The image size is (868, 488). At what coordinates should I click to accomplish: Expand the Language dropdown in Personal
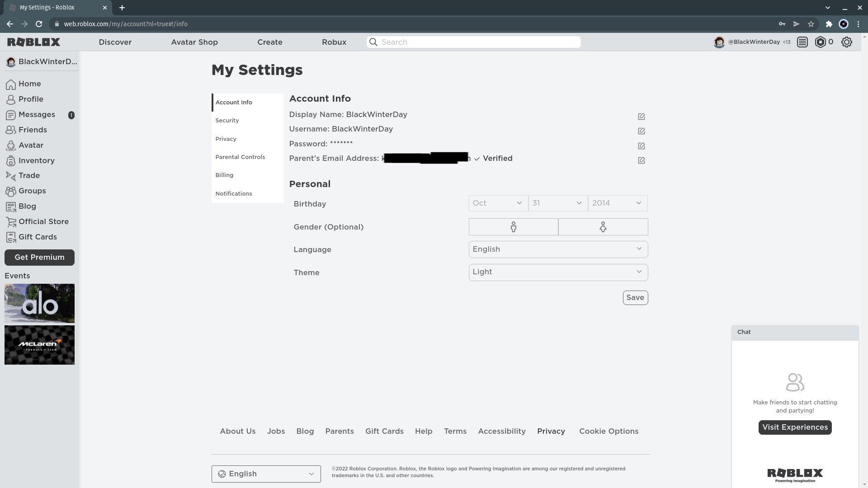558,249
